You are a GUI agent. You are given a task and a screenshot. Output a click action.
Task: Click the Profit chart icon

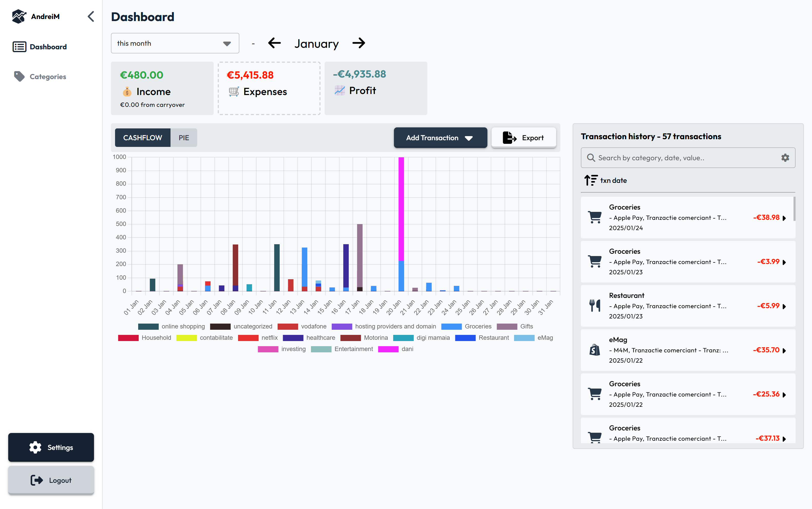pyautogui.click(x=340, y=90)
